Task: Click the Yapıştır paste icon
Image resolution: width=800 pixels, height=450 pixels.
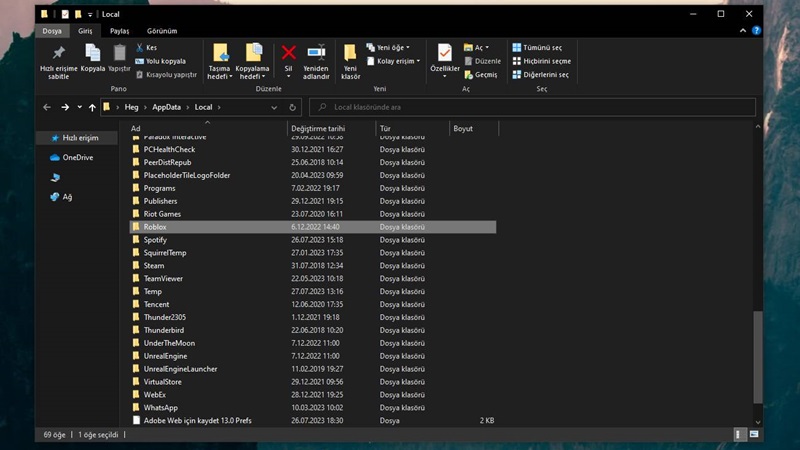Action: click(x=119, y=58)
